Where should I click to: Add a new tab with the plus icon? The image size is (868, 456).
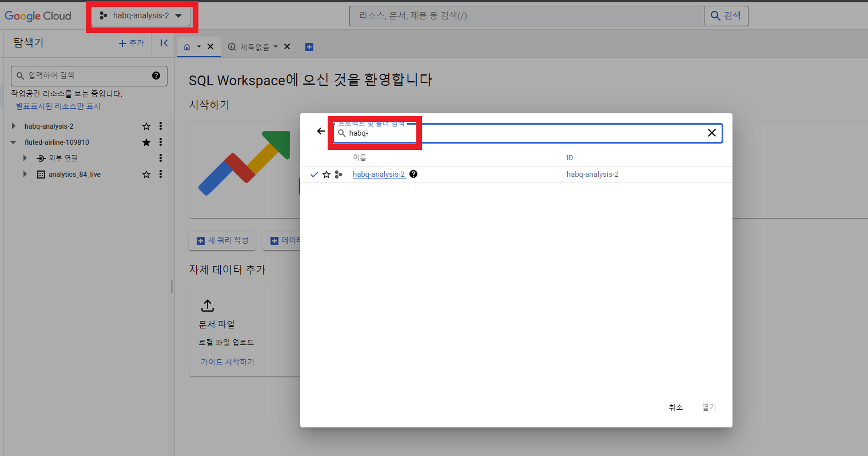pos(309,47)
